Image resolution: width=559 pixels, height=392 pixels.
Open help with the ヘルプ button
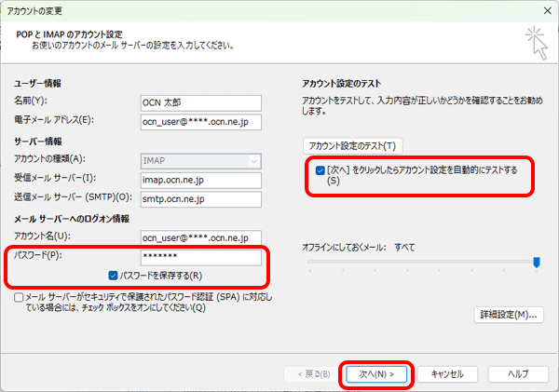point(514,373)
